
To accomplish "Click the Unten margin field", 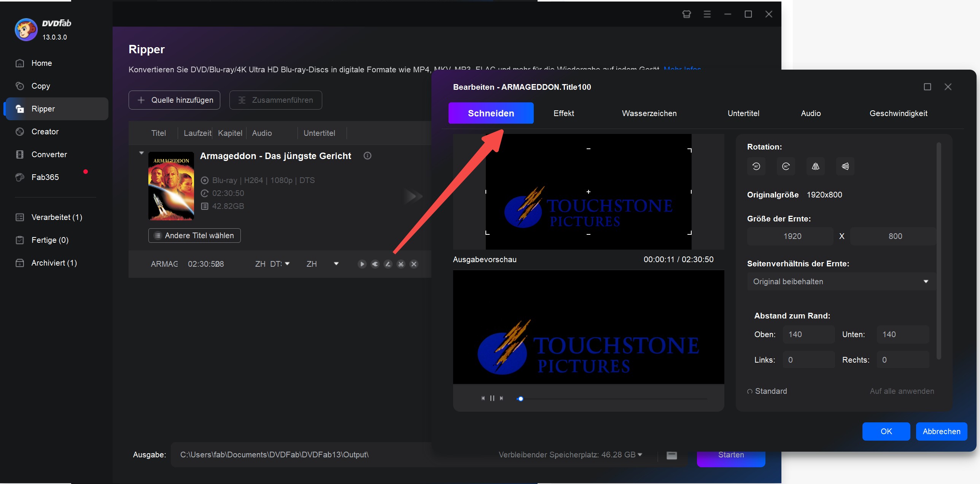I will pyautogui.click(x=903, y=334).
